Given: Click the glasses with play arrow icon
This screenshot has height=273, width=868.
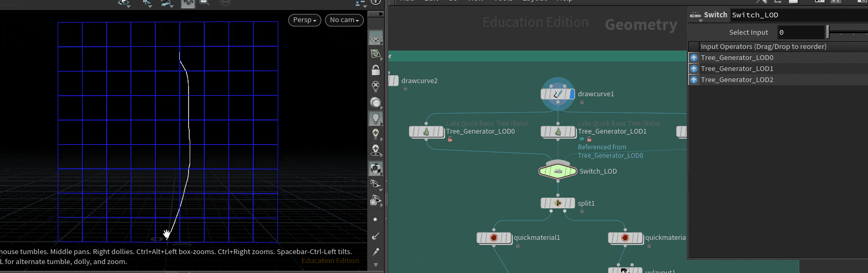Looking at the screenshot, I should point(376,200).
